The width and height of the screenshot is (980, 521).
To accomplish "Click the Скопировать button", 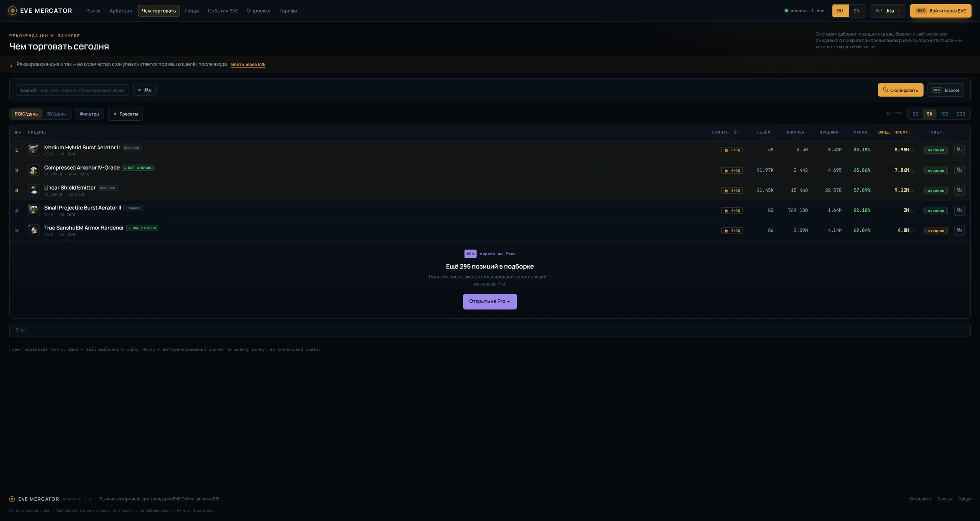I will [901, 90].
